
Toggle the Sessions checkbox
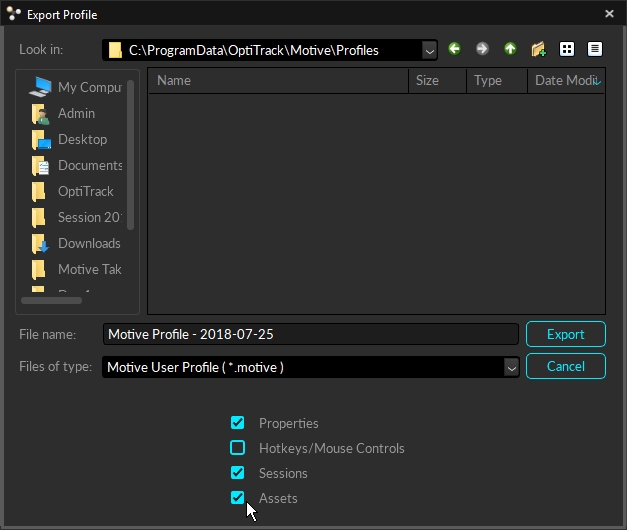pyautogui.click(x=238, y=473)
